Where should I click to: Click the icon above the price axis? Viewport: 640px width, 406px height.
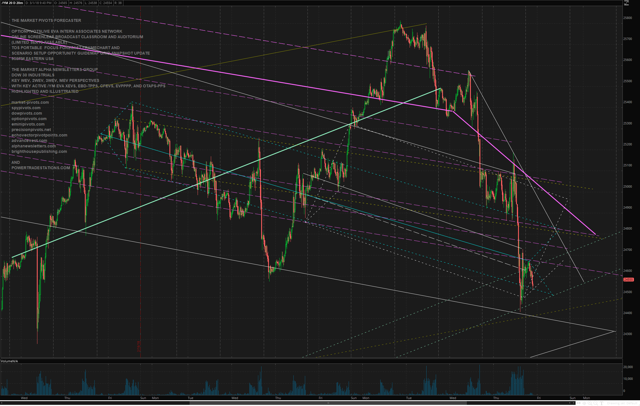pos(627,2)
